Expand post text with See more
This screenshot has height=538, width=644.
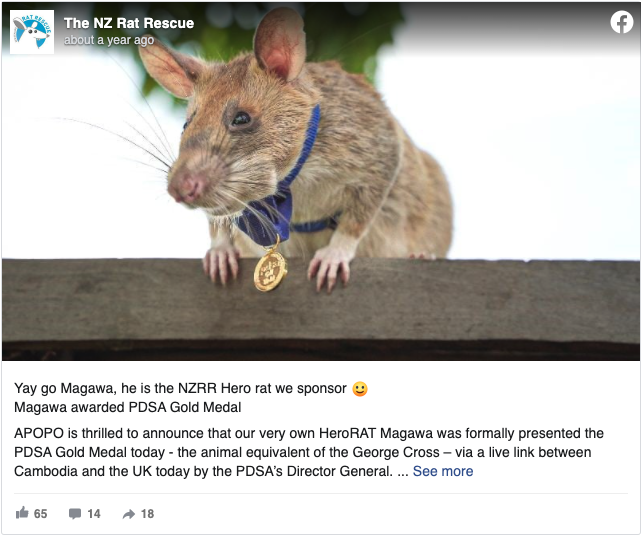443,471
